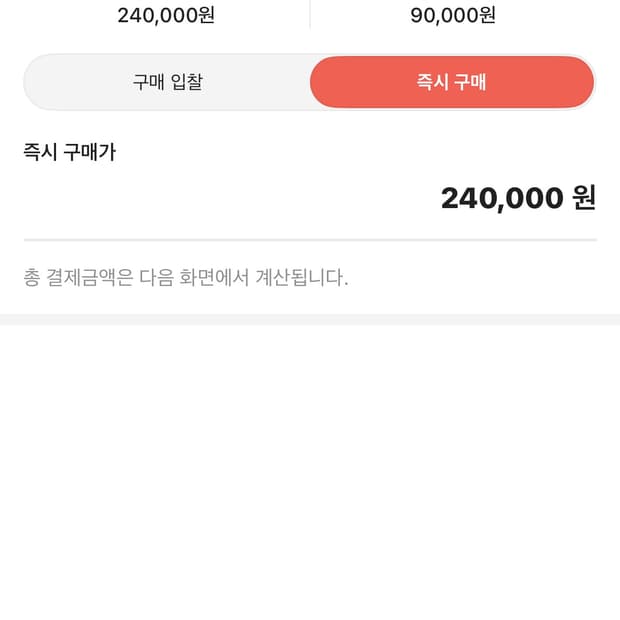
Task: Click the digits 240,000 in bold price
Action: point(502,198)
